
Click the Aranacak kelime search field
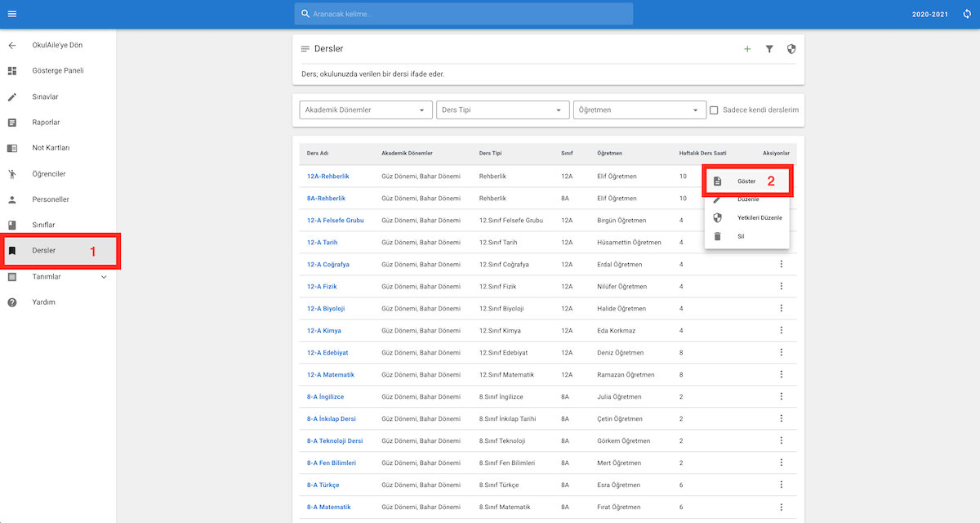pos(464,14)
